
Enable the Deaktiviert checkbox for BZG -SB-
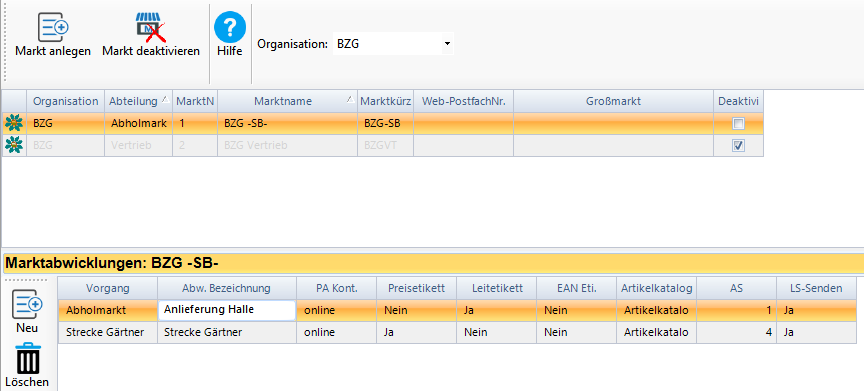click(x=738, y=124)
